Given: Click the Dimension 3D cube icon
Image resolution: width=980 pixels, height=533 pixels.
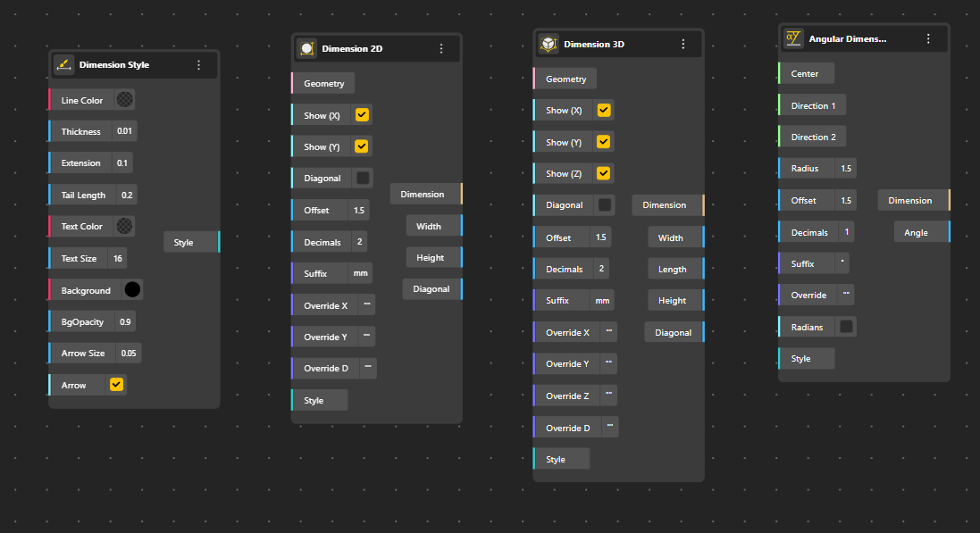Looking at the screenshot, I should tap(548, 44).
